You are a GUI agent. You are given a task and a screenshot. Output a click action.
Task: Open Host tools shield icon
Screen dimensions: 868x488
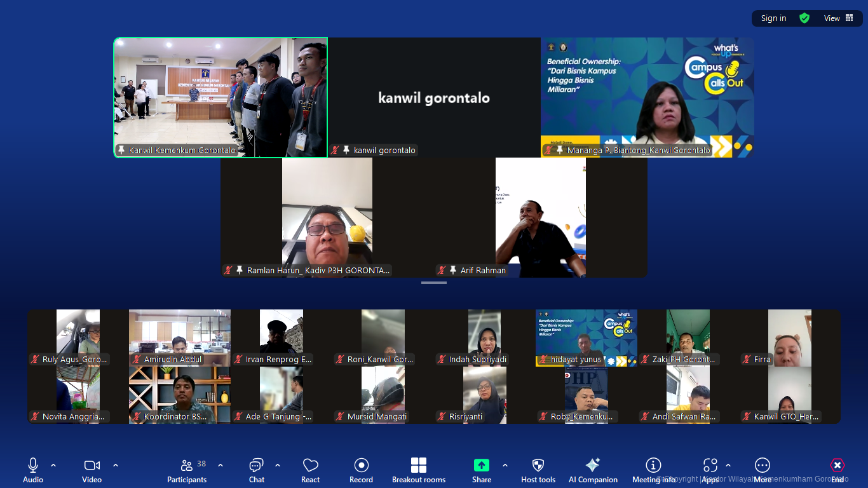click(538, 466)
